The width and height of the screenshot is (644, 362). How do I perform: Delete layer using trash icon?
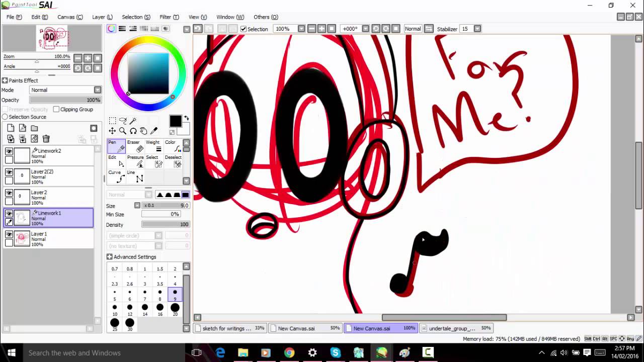click(x=46, y=139)
